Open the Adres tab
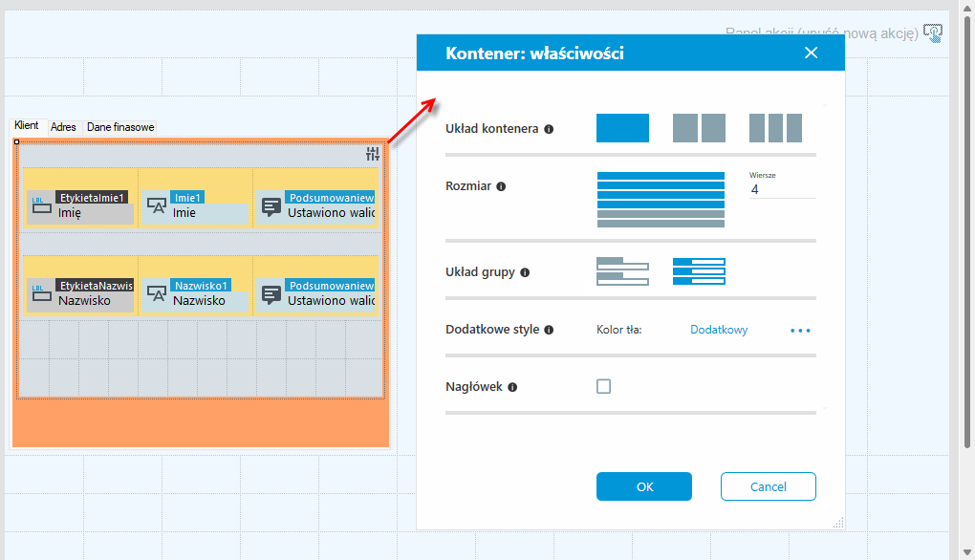Screen dimensions: 975x560 click(x=63, y=127)
